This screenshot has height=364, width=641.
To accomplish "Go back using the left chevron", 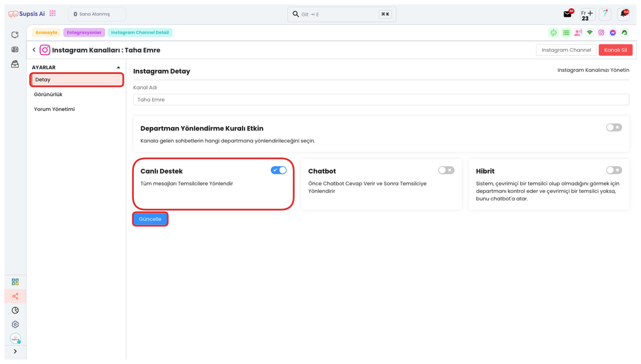I will (34, 50).
